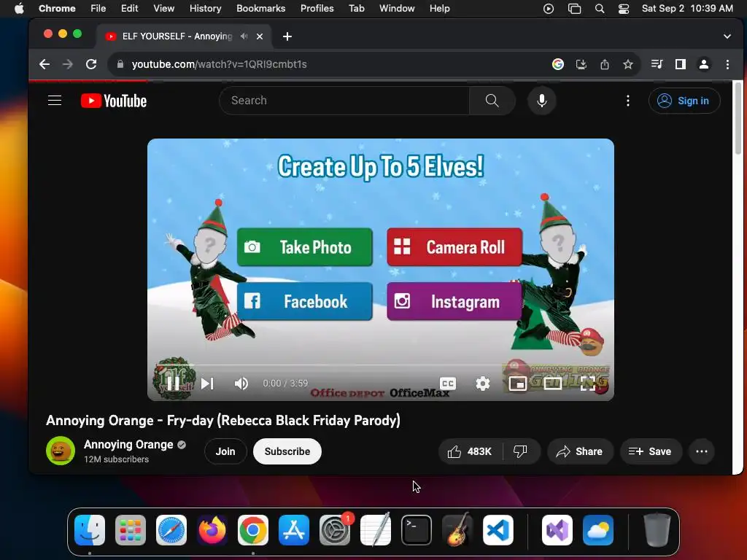Image resolution: width=747 pixels, height=560 pixels.
Task: Open the Bookmarks menu
Action: [260, 9]
